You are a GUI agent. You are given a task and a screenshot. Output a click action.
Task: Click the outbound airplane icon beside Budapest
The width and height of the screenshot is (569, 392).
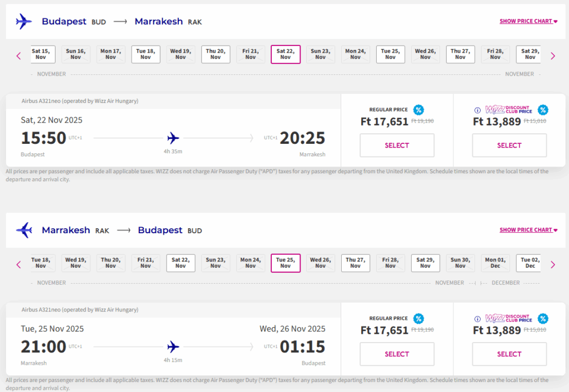pyautogui.click(x=24, y=22)
